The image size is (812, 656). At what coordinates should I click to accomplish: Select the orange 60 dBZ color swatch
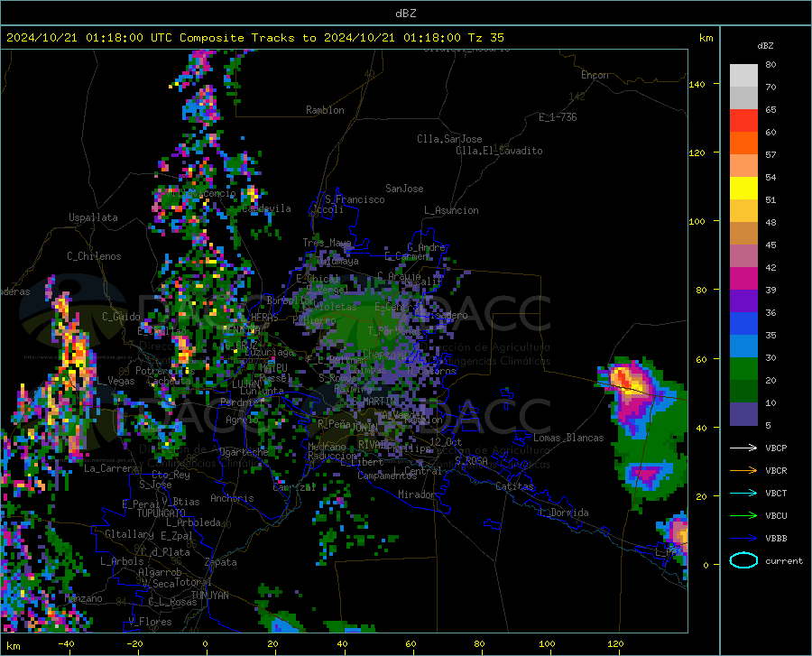tap(743, 143)
